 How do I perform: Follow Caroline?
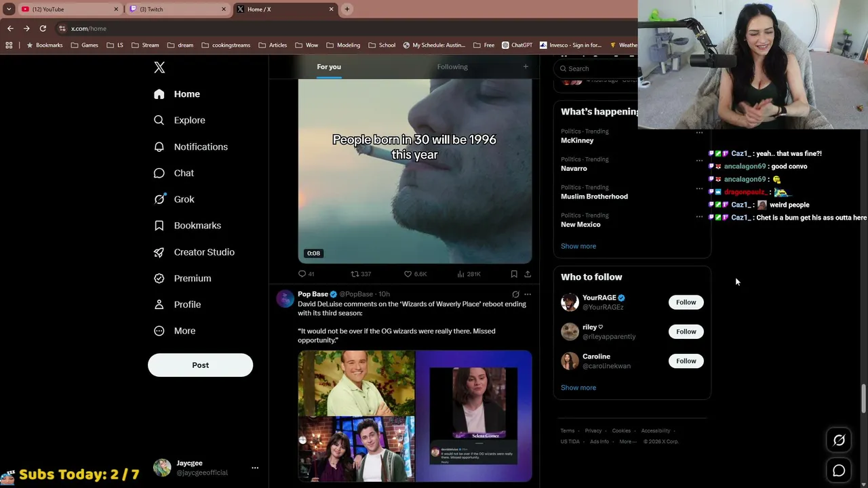click(686, 361)
